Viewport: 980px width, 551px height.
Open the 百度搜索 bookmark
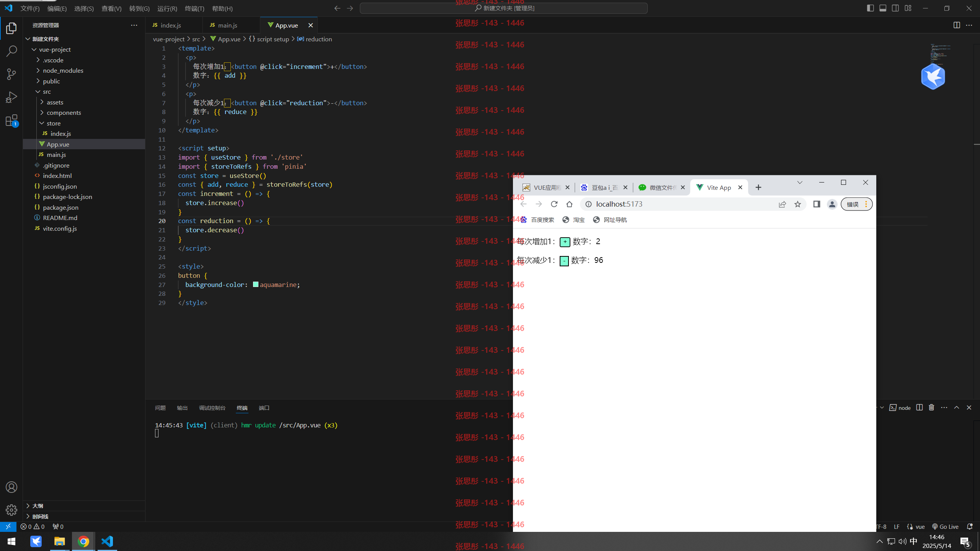coord(537,220)
